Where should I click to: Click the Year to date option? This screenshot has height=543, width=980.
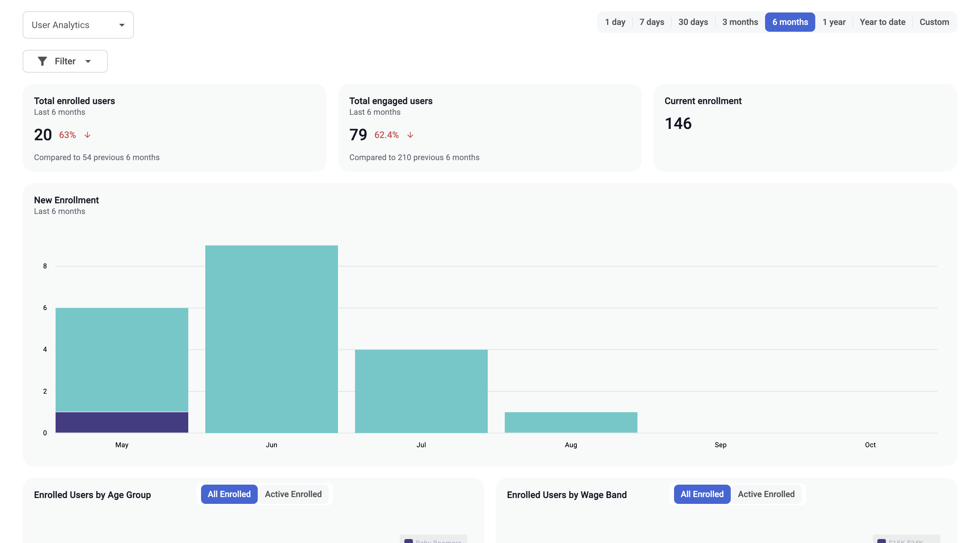[x=882, y=22]
